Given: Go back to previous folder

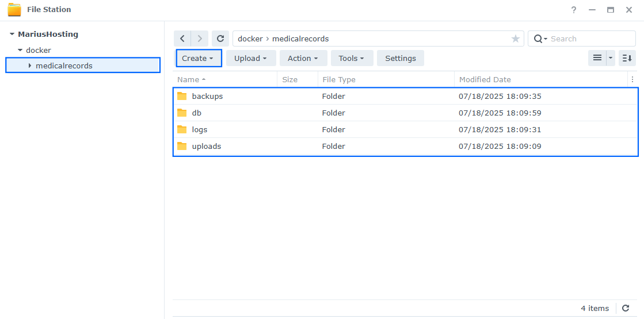Looking at the screenshot, I should pyautogui.click(x=182, y=39).
